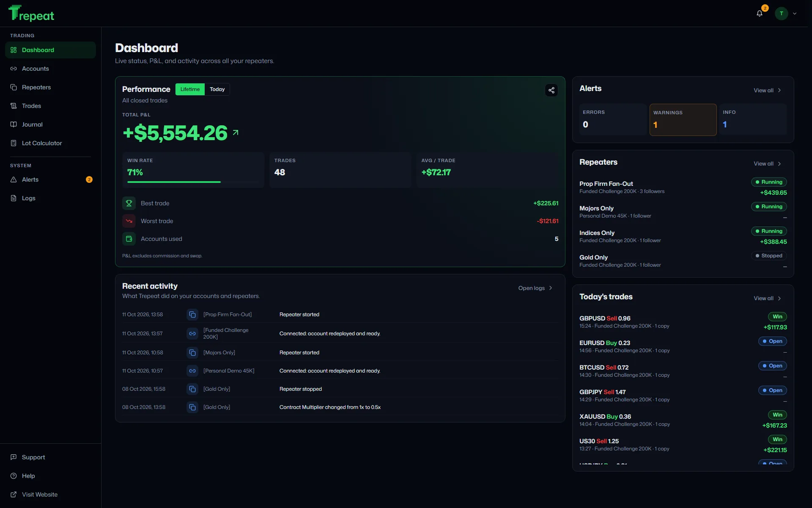Click repeater icon on Prop Firm Fan-Out row
Screen dimensions: 812x508
click(192, 315)
